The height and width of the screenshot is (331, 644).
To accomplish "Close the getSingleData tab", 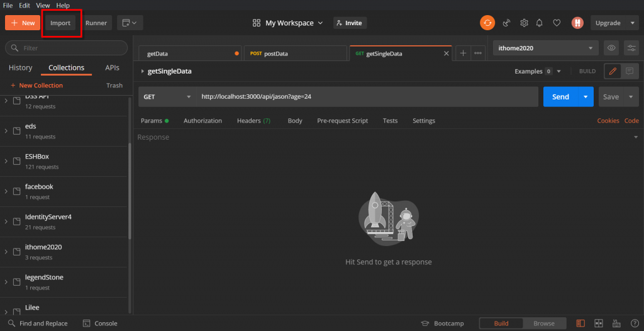I will [x=447, y=53].
